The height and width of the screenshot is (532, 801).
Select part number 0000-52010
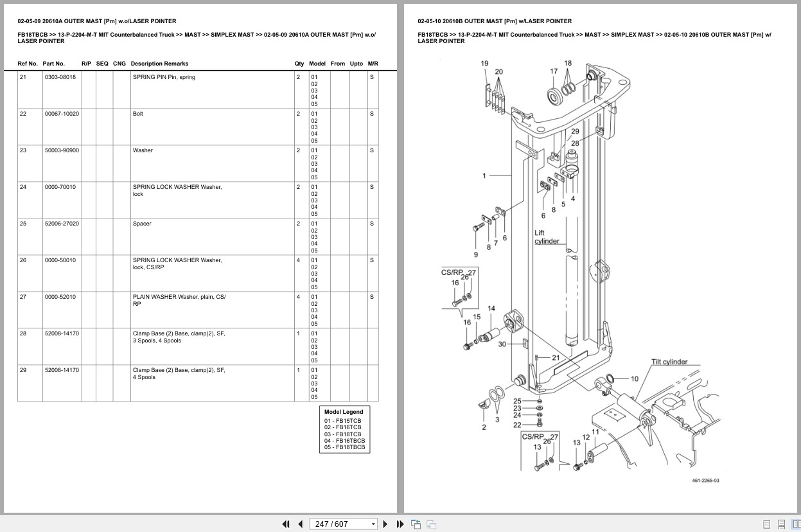coord(60,297)
